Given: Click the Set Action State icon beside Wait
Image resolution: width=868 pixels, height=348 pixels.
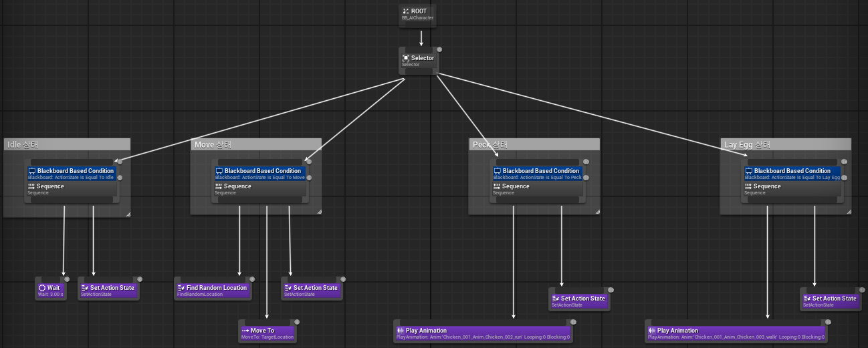Looking at the screenshot, I should coord(85,288).
